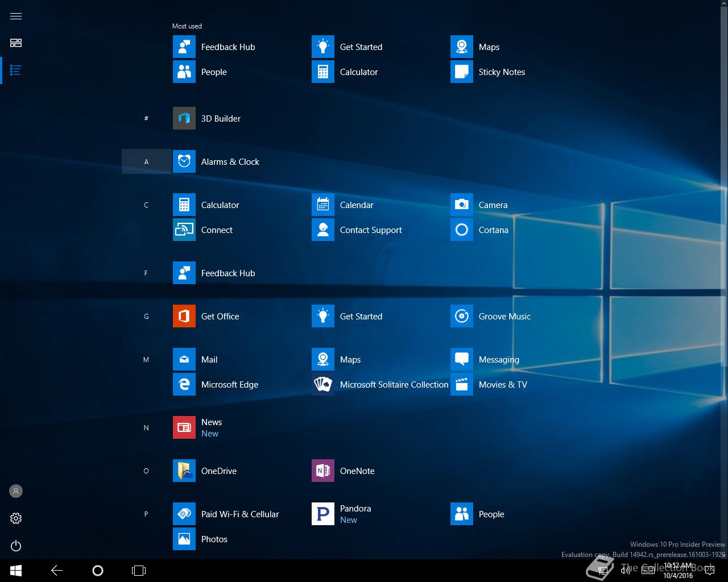Open People in Most used section

click(x=241, y=72)
